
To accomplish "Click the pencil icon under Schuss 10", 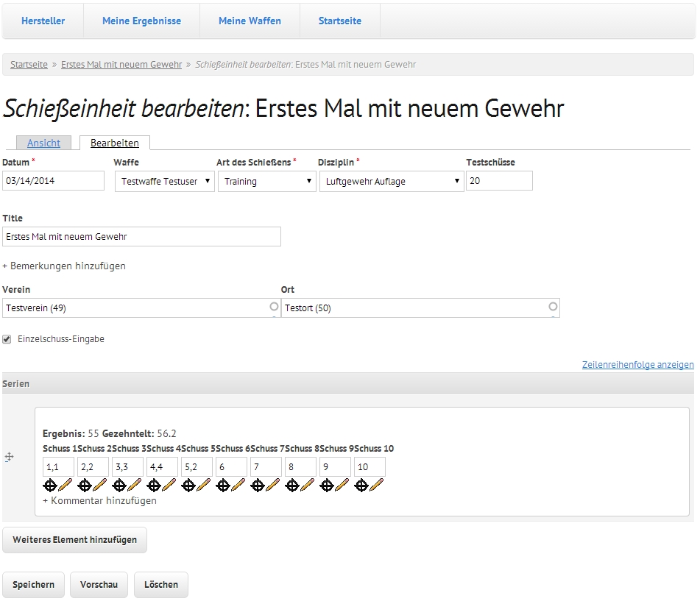I will pos(377,486).
